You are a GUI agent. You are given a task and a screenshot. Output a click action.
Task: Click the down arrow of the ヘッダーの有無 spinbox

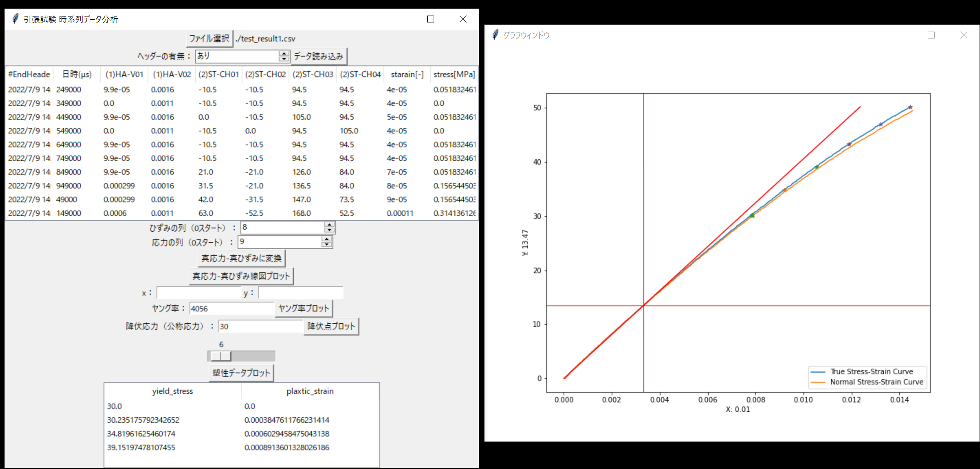[284, 59]
